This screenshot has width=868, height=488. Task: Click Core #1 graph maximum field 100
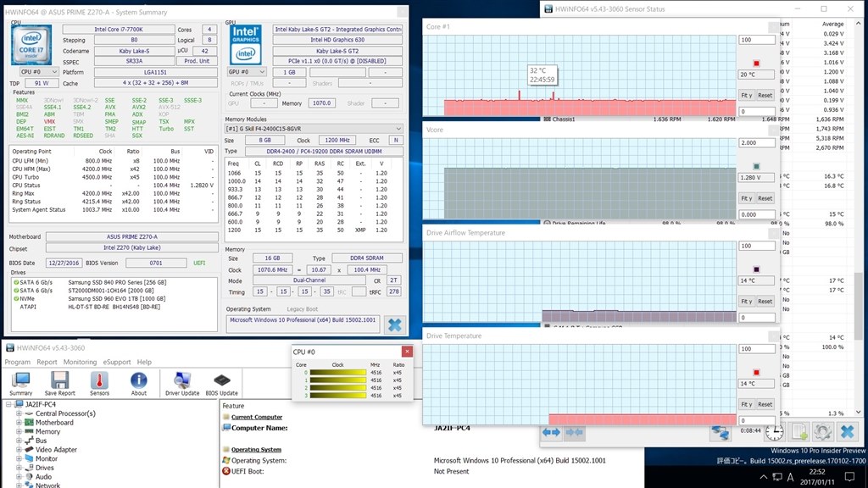[757, 40]
